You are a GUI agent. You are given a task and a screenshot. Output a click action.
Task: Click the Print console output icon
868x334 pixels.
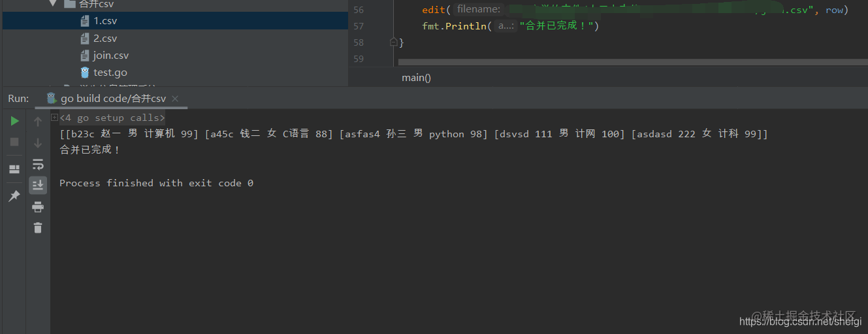[38, 207]
